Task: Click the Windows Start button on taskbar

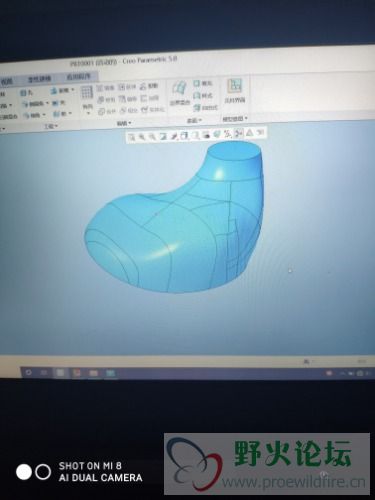Action: pos(28,372)
